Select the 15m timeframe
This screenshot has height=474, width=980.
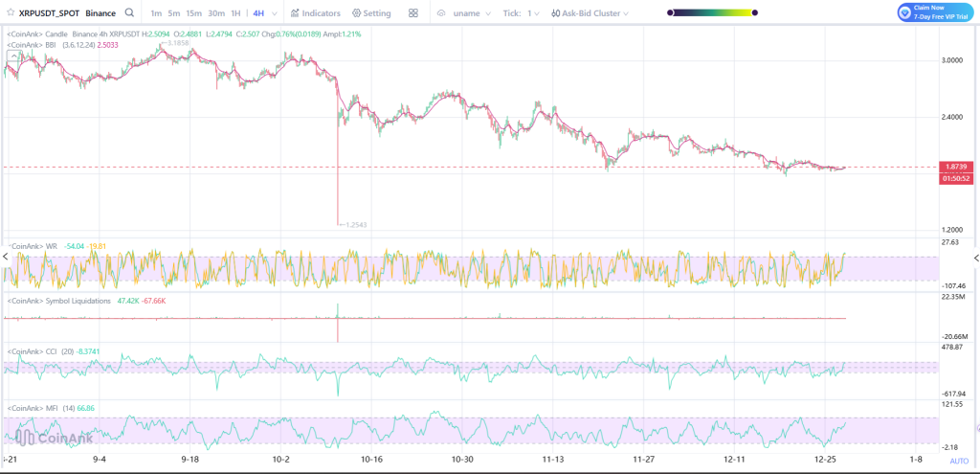click(x=193, y=13)
